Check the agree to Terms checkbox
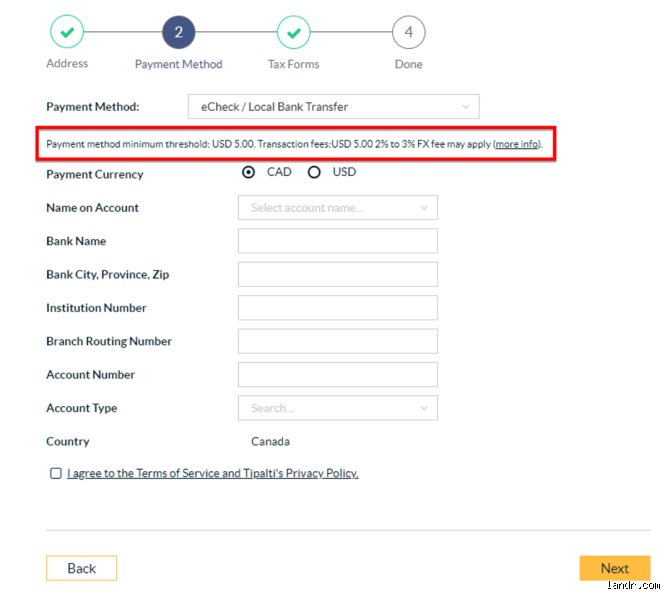Screen dimensions: 670x600 coord(56,473)
